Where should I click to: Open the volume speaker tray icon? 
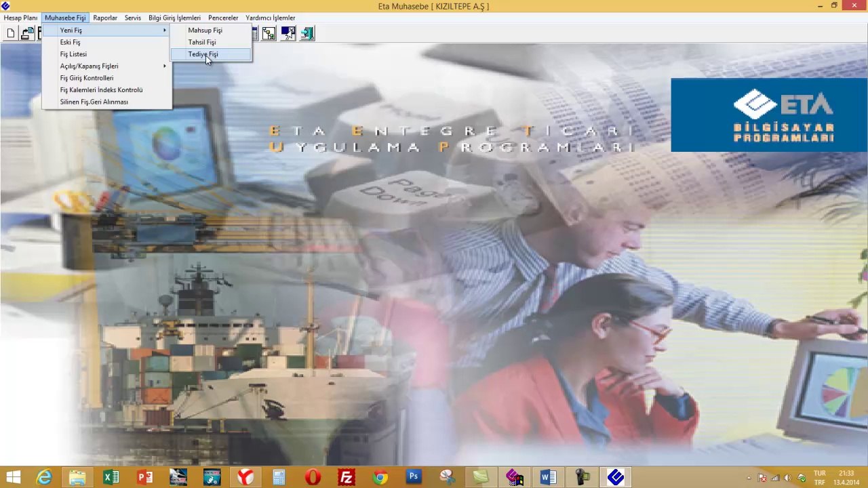787,479
